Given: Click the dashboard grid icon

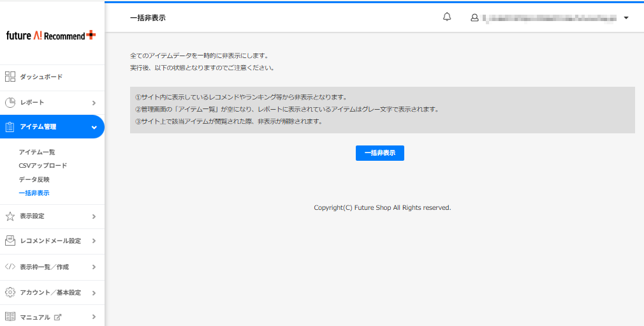Looking at the screenshot, I should [10, 77].
